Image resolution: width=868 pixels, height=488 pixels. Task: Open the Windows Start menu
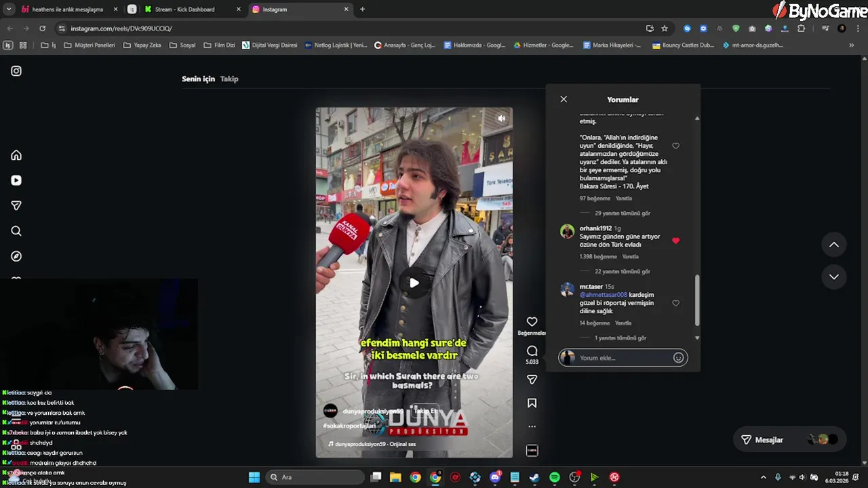[x=254, y=477]
